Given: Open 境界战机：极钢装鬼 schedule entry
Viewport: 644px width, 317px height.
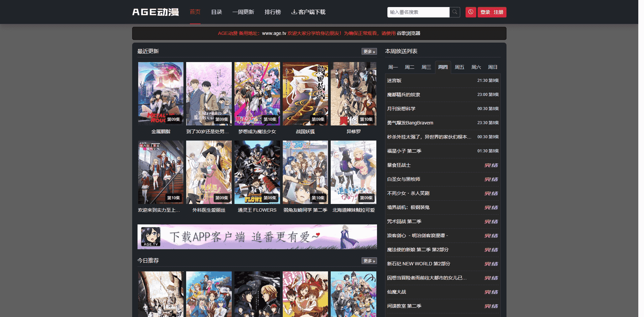Looking at the screenshot, I should (x=408, y=207).
